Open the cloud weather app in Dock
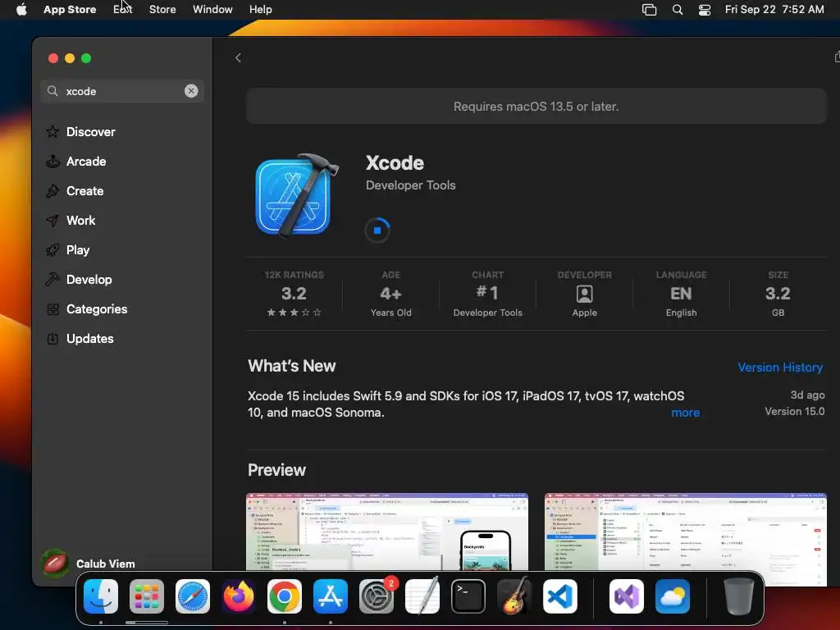This screenshot has height=630, width=840. (673, 596)
